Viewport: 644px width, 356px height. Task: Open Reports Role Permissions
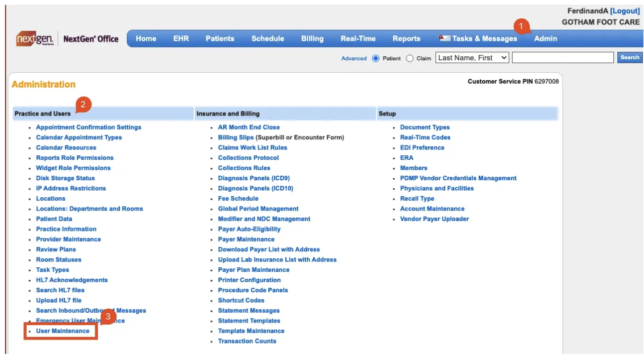[75, 158]
